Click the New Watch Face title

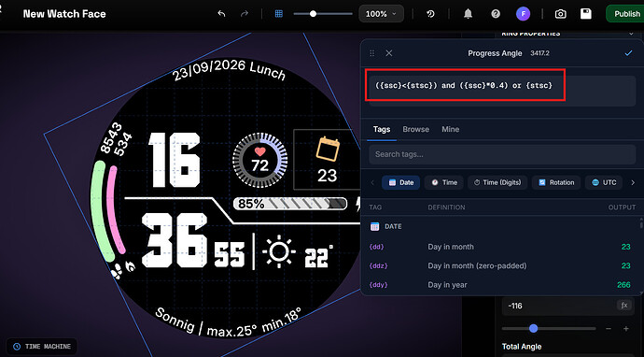pos(64,14)
